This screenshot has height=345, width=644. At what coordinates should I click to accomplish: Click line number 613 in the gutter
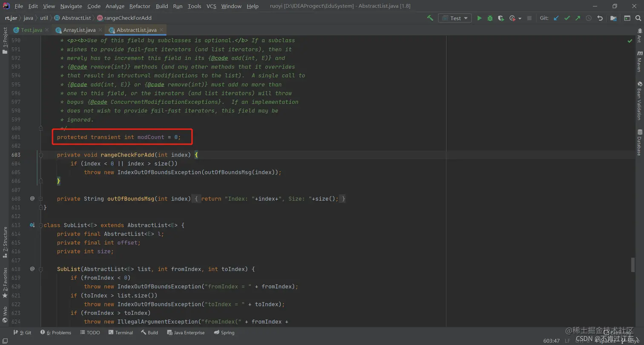[x=16, y=225]
